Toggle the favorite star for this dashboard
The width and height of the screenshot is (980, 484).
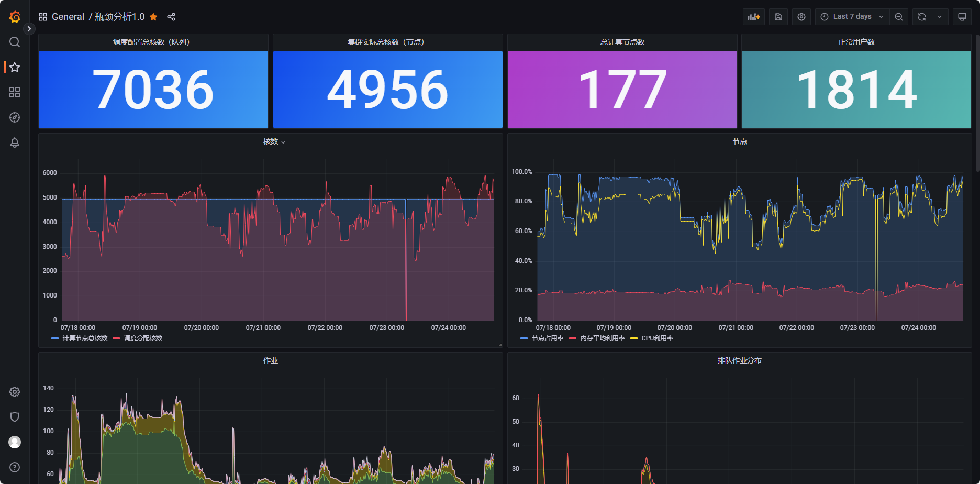[x=153, y=17]
